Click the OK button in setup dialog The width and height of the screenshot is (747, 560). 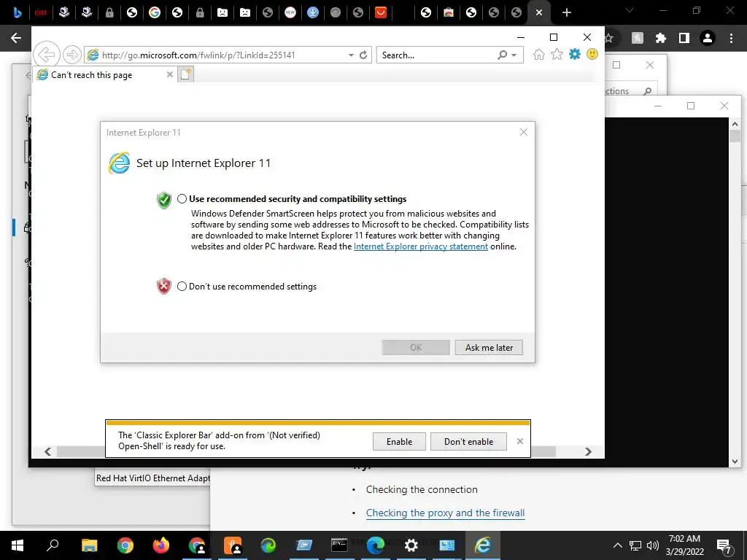(x=416, y=348)
